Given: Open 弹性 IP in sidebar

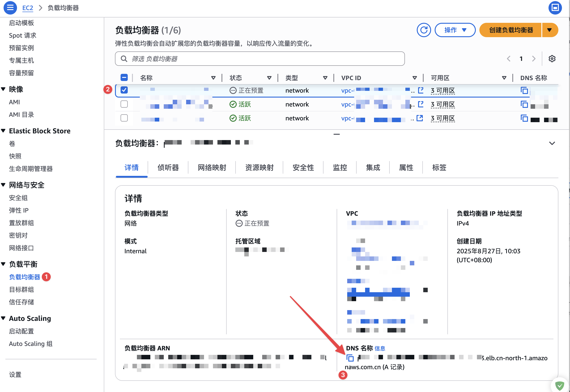Looking at the screenshot, I should [x=19, y=210].
